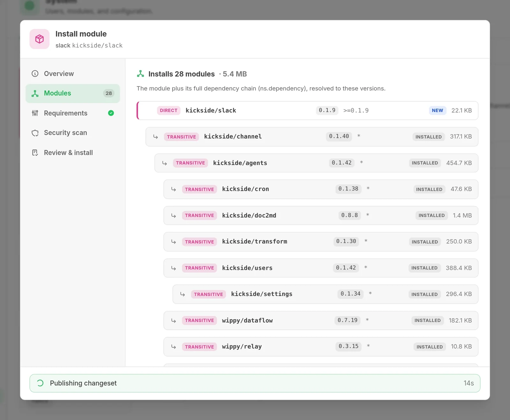Select the Modules tab with 28 badge
Viewport: 510px width, 420px height.
coord(73,93)
